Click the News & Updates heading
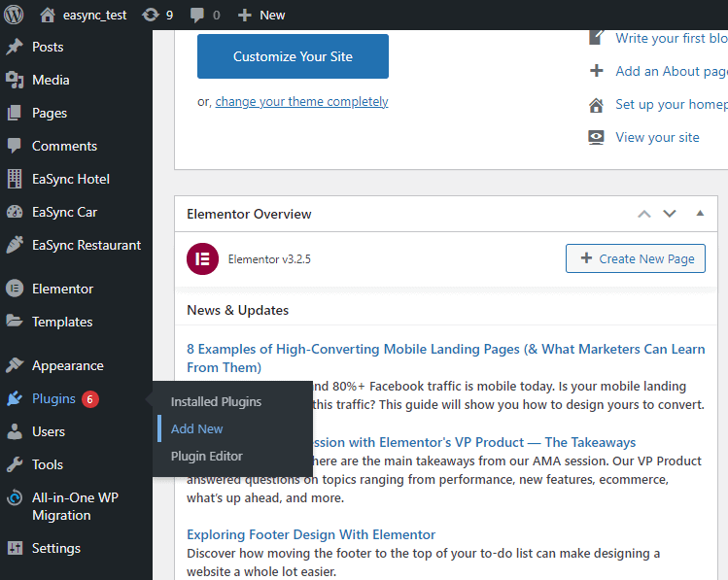 tap(238, 310)
